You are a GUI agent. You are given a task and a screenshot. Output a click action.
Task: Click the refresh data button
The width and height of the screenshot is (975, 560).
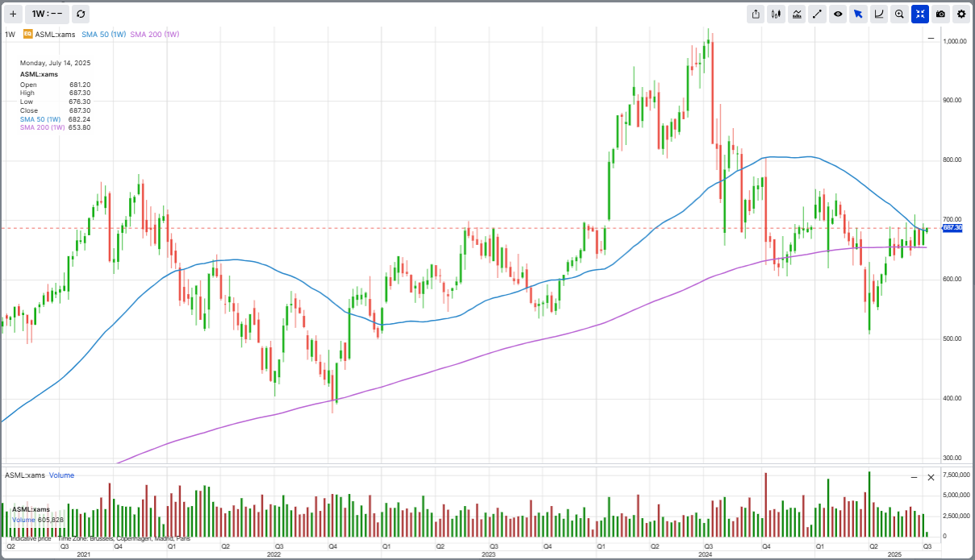coord(80,14)
